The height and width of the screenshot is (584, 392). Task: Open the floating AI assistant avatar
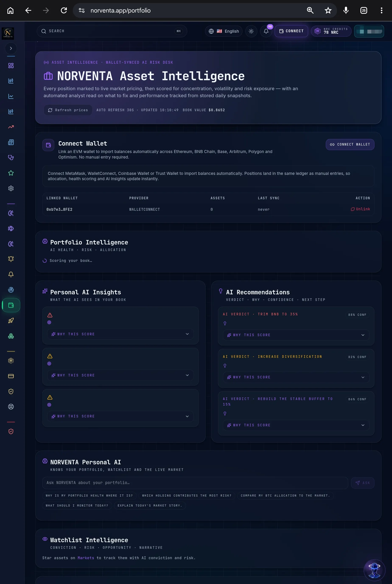click(374, 570)
